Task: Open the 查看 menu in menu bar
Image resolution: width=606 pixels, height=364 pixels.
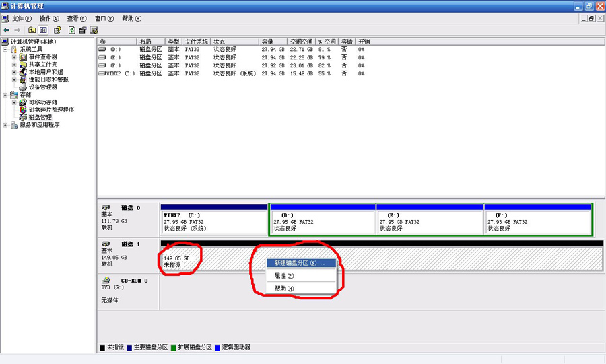Action: point(76,19)
